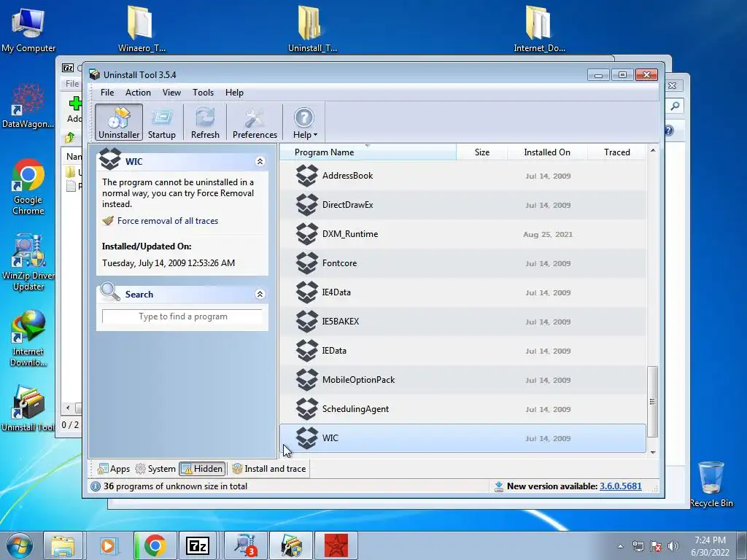The image size is (747, 560).
Task: Open the Internet Download desktop shortcut
Action: [x=28, y=338]
